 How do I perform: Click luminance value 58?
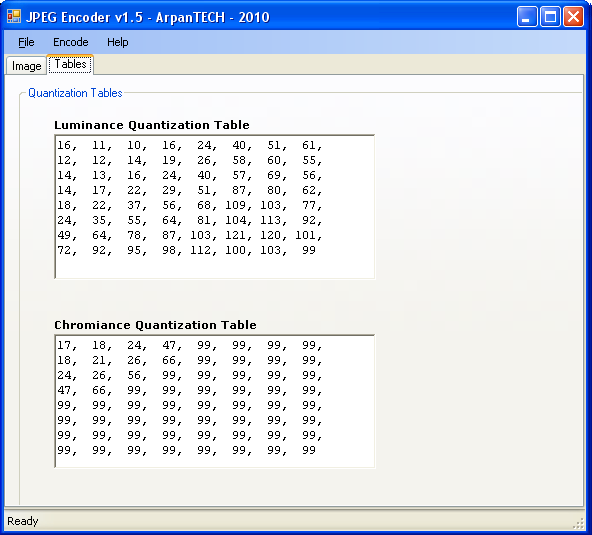pyautogui.click(x=239, y=160)
